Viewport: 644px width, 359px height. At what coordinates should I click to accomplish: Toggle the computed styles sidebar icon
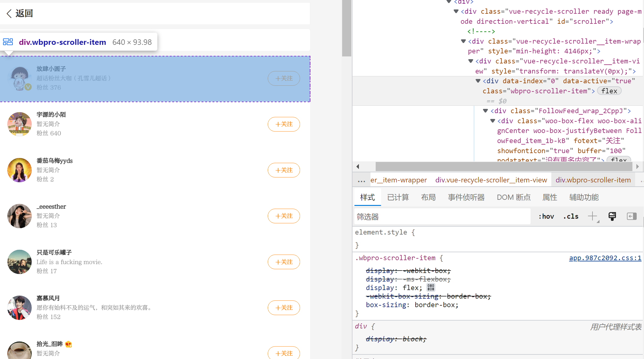(632, 216)
